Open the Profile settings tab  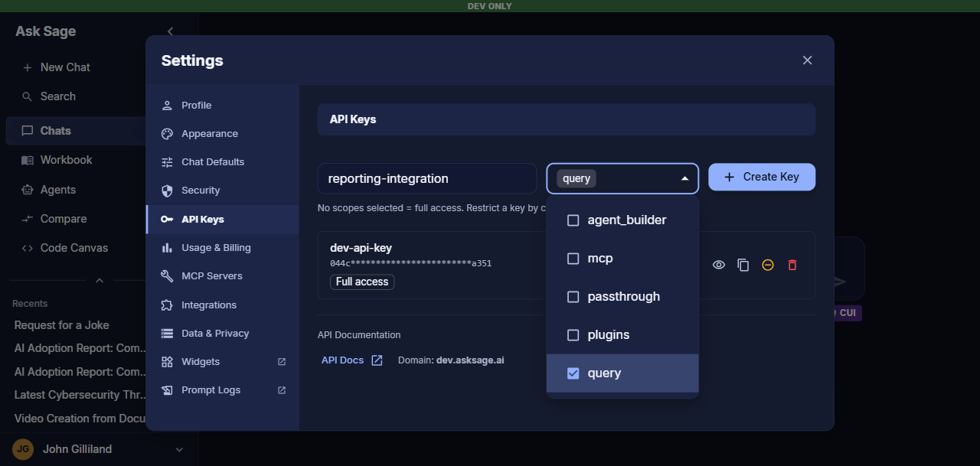pyautogui.click(x=222, y=106)
